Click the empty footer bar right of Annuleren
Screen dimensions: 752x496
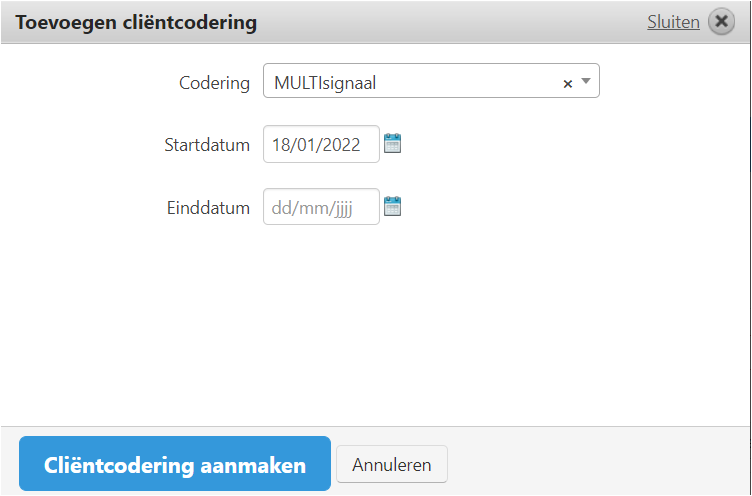click(600, 464)
